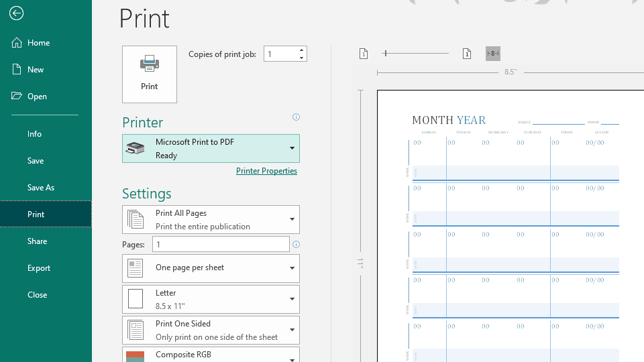The height and width of the screenshot is (362, 644).
Task: Click the Pages input field
Action: [x=221, y=245]
